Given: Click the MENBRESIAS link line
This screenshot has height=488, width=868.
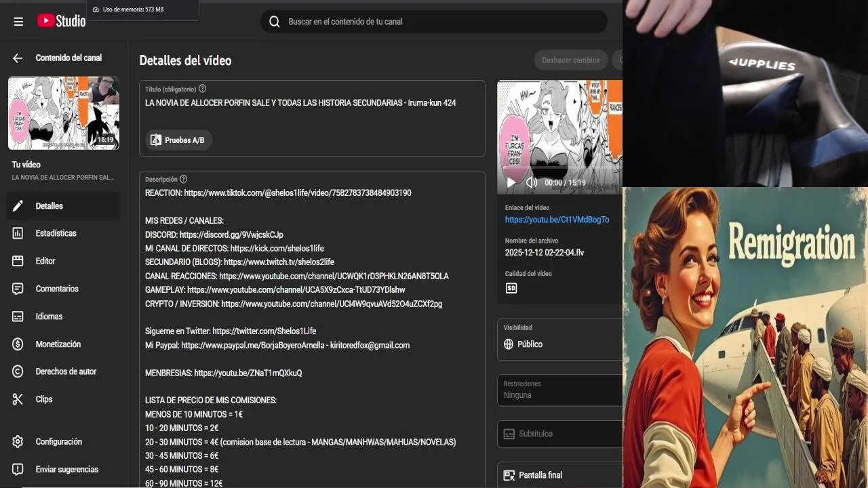Looking at the screenshot, I should 224,373.
